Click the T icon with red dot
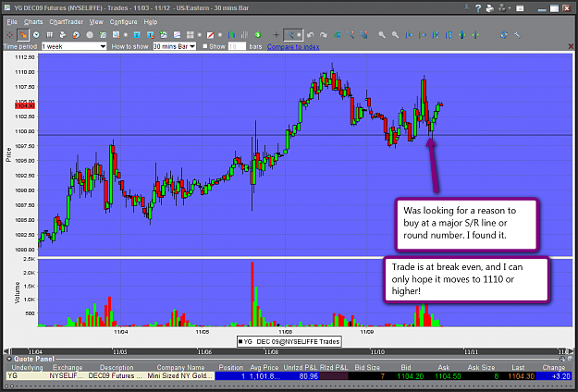The image size is (578, 392). pos(150,35)
